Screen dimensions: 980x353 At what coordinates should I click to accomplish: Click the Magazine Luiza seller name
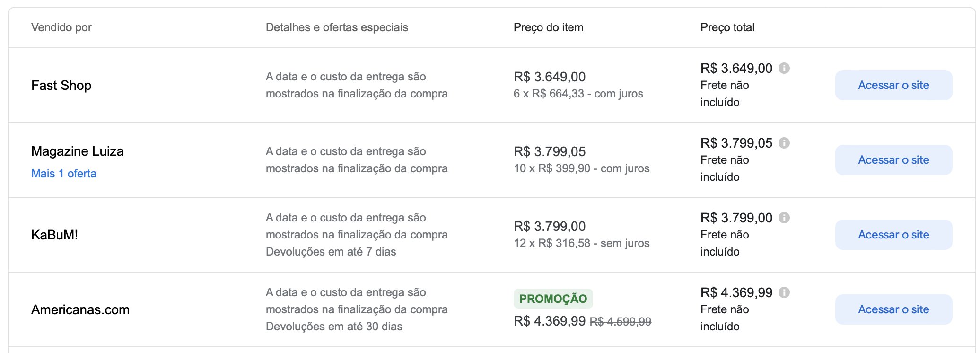pos(78,151)
